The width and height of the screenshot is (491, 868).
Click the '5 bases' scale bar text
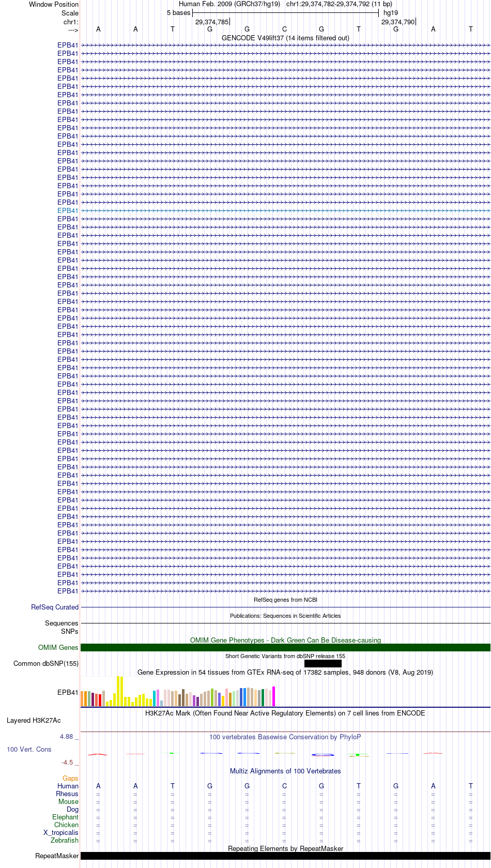[x=178, y=12]
